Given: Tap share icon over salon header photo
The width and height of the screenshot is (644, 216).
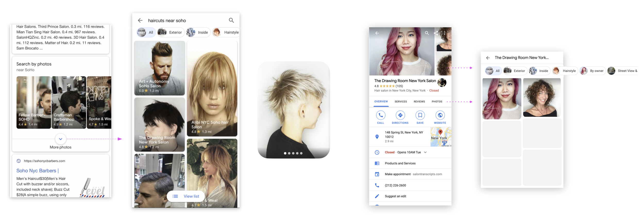Looking at the screenshot, I should (x=436, y=33).
